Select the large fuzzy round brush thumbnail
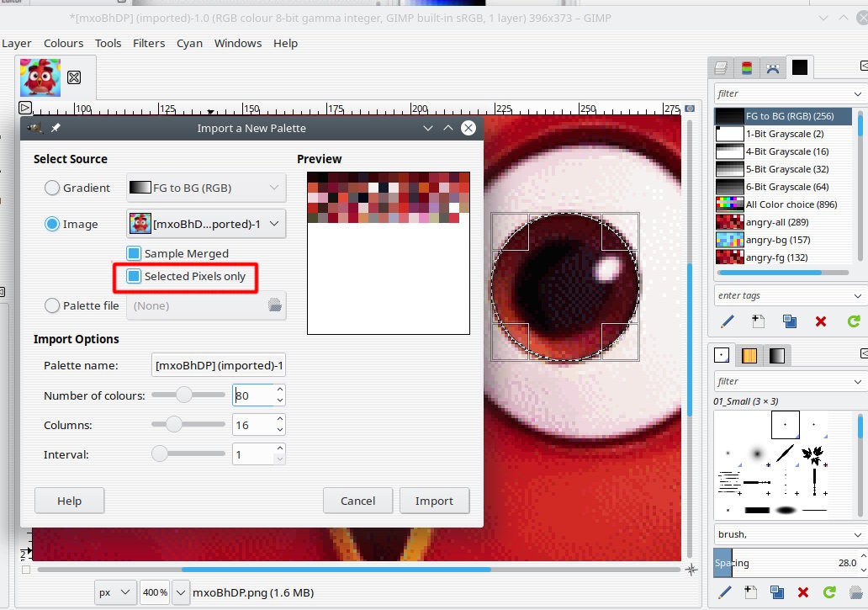868x610 pixels. pos(756,454)
